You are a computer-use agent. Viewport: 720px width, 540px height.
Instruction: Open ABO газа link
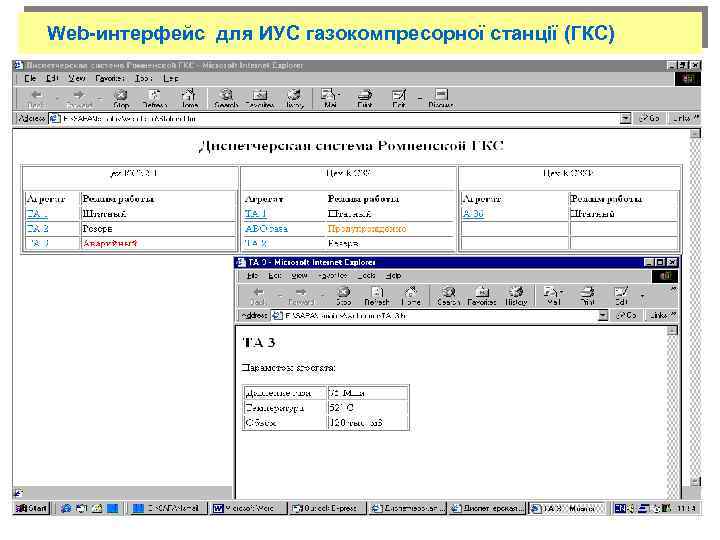coord(266,229)
